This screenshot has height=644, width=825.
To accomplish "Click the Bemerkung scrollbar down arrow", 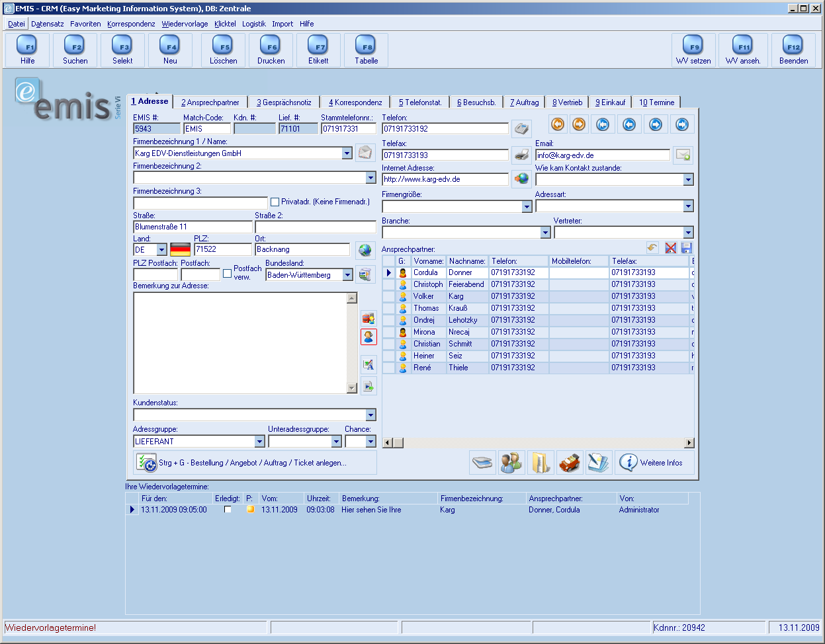I will click(352, 388).
